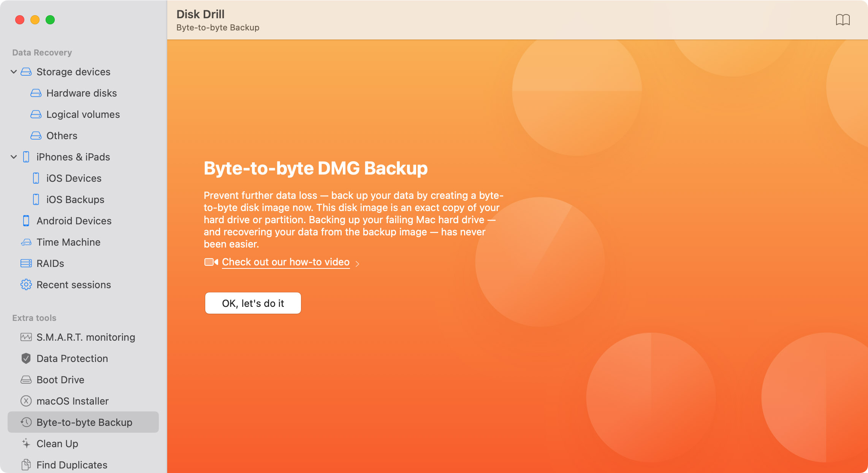Select iOS Devices in the sidebar
The height and width of the screenshot is (473, 868).
tap(74, 178)
